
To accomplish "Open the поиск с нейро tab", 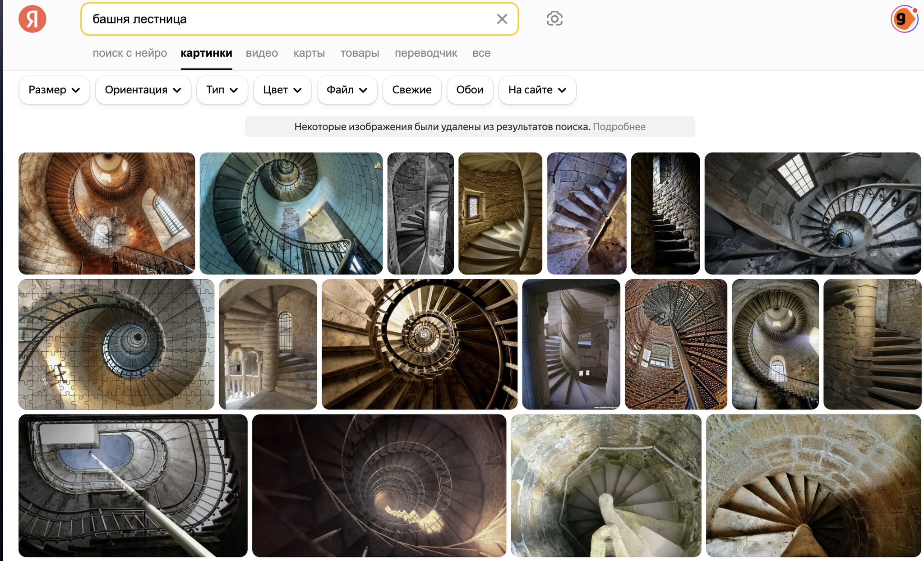I will tap(129, 53).
